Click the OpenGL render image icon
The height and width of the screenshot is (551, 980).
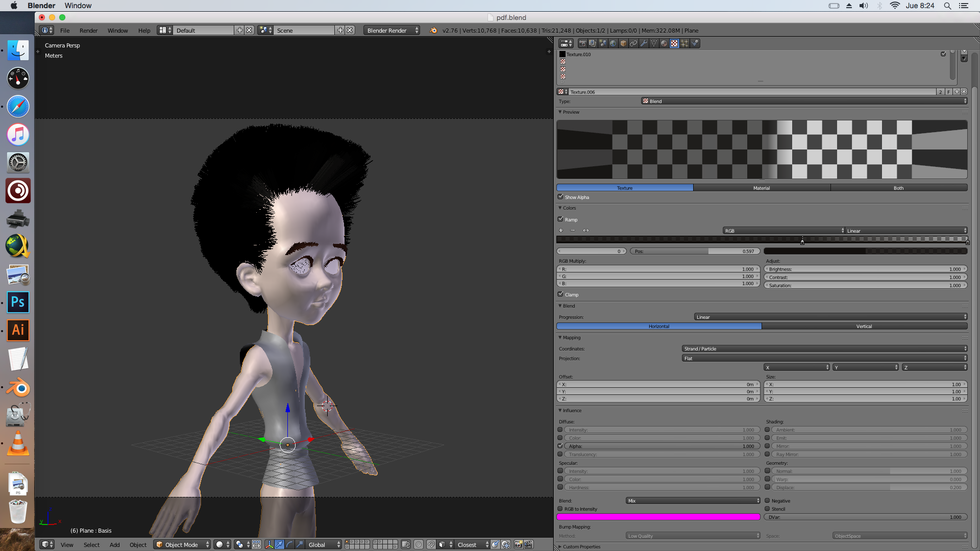518,544
